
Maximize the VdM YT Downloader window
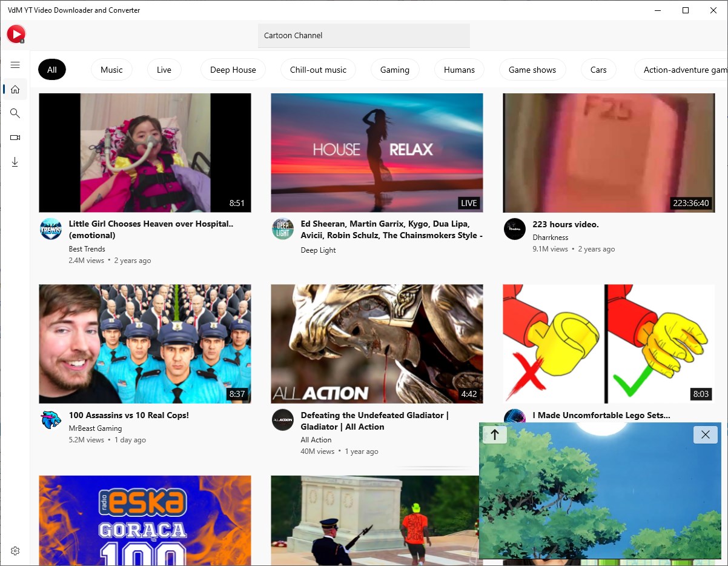click(686, 10)
